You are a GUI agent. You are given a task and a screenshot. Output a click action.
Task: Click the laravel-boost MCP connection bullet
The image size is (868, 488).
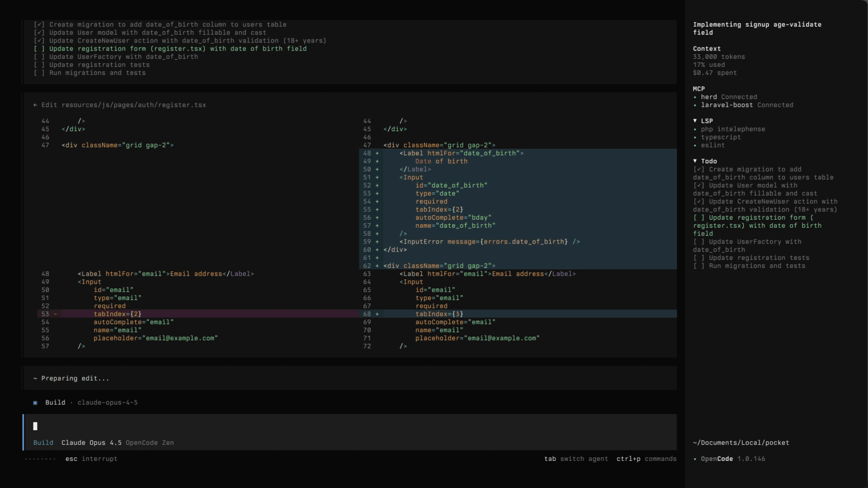pos(695,105)
